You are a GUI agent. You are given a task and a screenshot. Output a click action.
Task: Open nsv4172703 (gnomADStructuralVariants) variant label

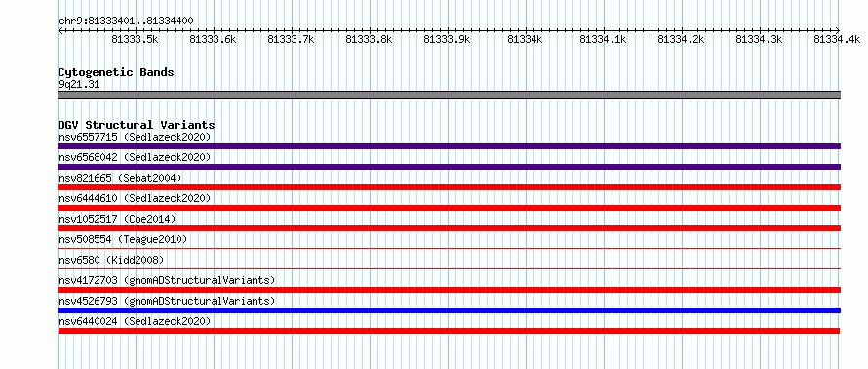167,280
